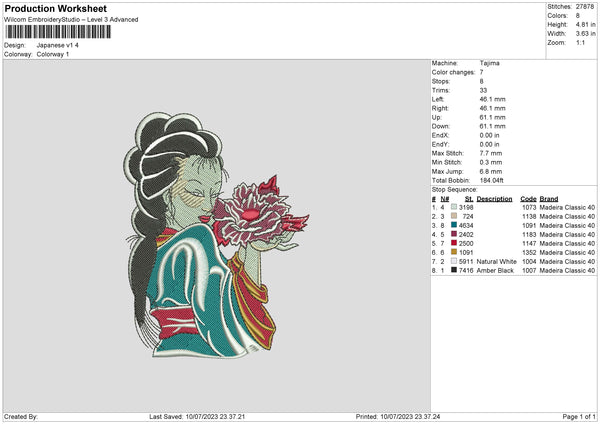Click the light green swatch for code 1073
The width and height of the screenshot is (600, 424).
(454, 207)
